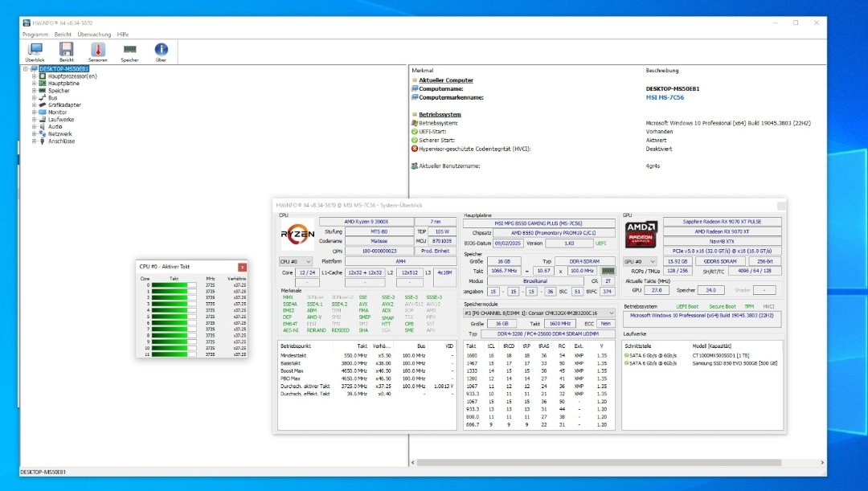Click the Aktueller Computer heading
This screenshot has height=491, width=868.
coord(445,80)
